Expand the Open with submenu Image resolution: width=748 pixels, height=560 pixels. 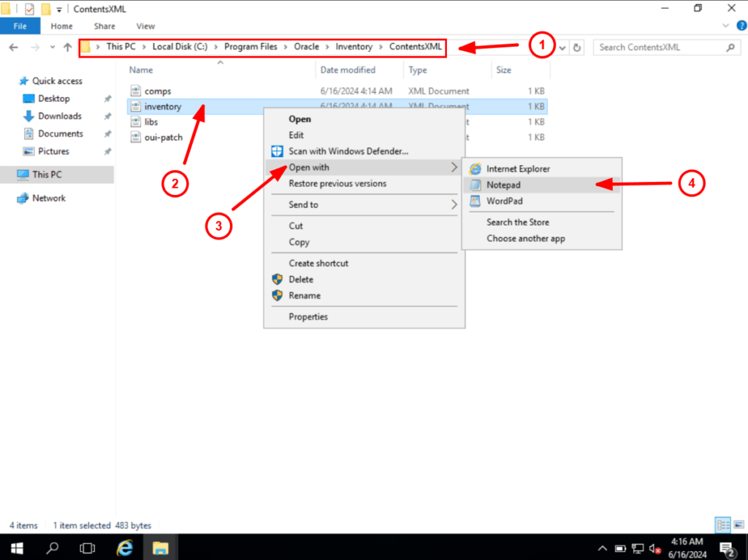(x=364, y=167)
